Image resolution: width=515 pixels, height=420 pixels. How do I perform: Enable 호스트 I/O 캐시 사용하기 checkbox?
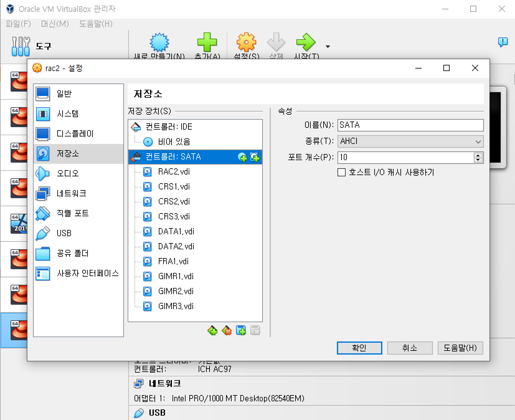pyautogui.click(x=342, y=172)
